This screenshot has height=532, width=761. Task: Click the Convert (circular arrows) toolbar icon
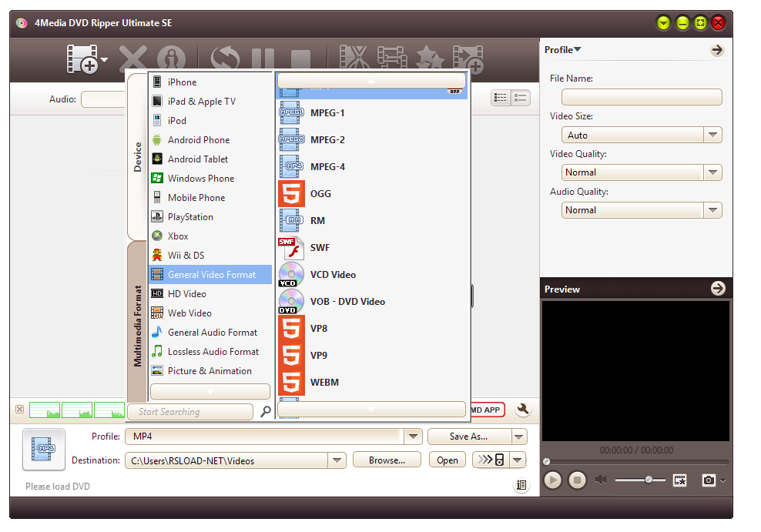point(225,59)
